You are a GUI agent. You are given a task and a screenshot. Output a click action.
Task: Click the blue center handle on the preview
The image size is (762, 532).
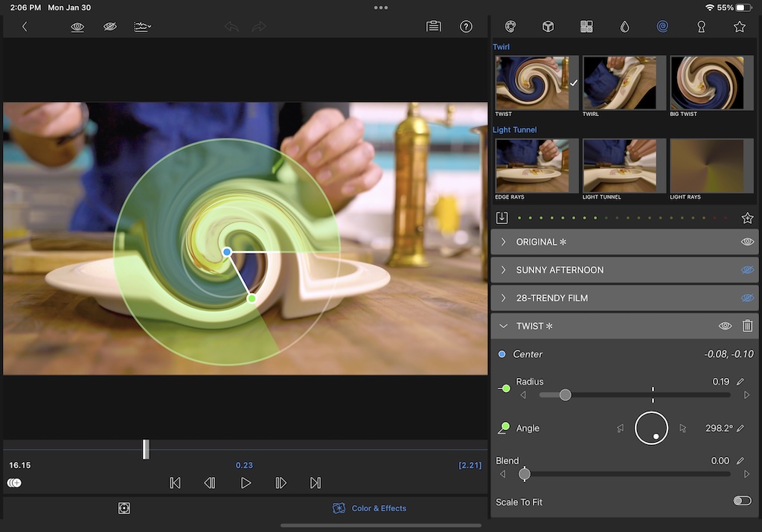coord(227,251)
